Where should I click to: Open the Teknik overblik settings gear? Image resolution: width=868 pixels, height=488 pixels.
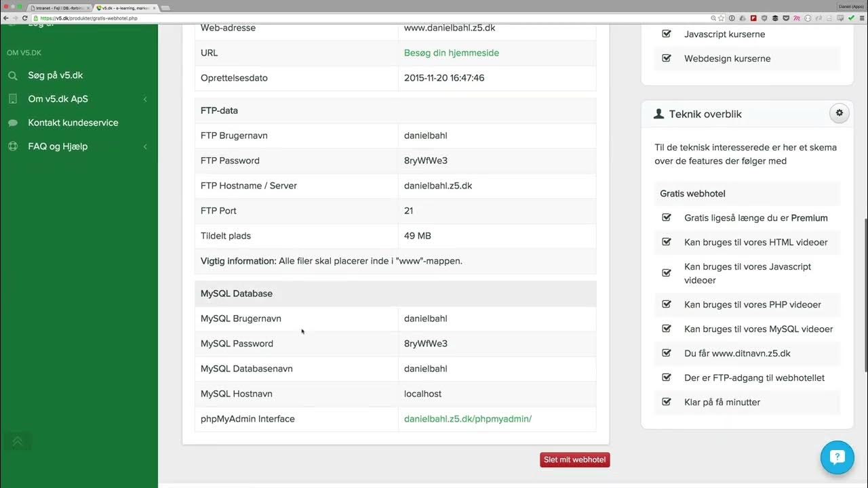click(839, 113)
